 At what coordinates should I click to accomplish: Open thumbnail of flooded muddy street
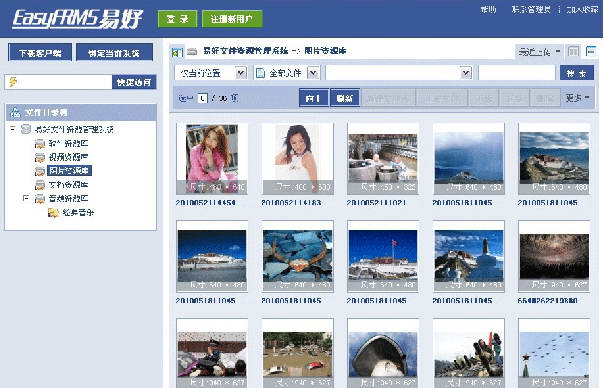[x=297, y=353]
